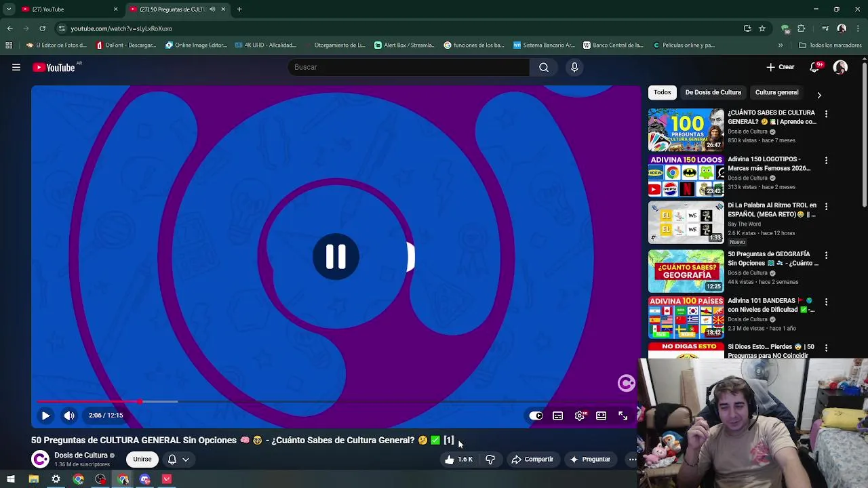Enter full screen mode
Image resolution: width=868 pixels, height=488 pixels.
[x=623, y=415]
